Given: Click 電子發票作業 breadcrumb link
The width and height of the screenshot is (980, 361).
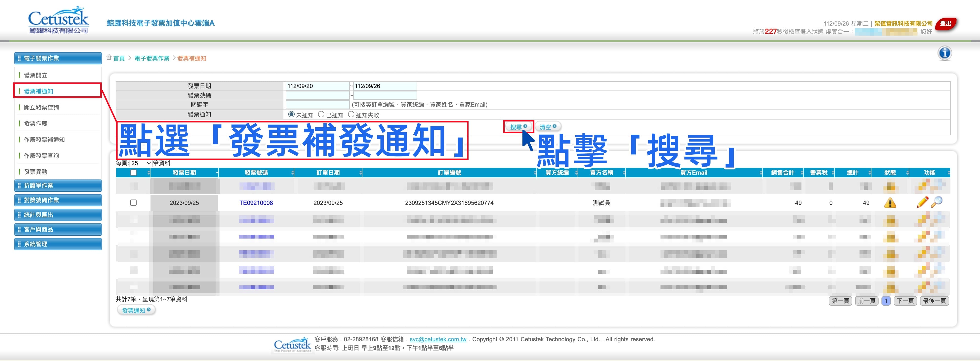Looking at the screenshot, I should click(x=152, y=58).
